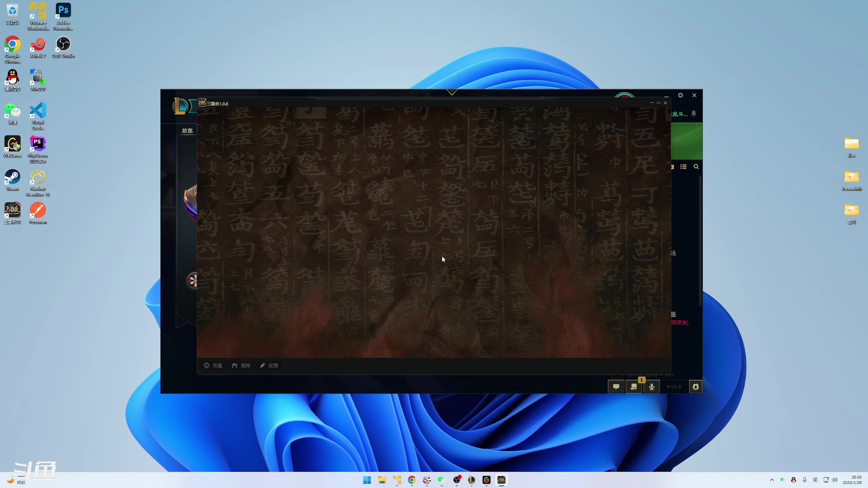The height and width of the screenshot is (488, 868).
Task: Toggle the voice microphone in League client
Action: 651,387
